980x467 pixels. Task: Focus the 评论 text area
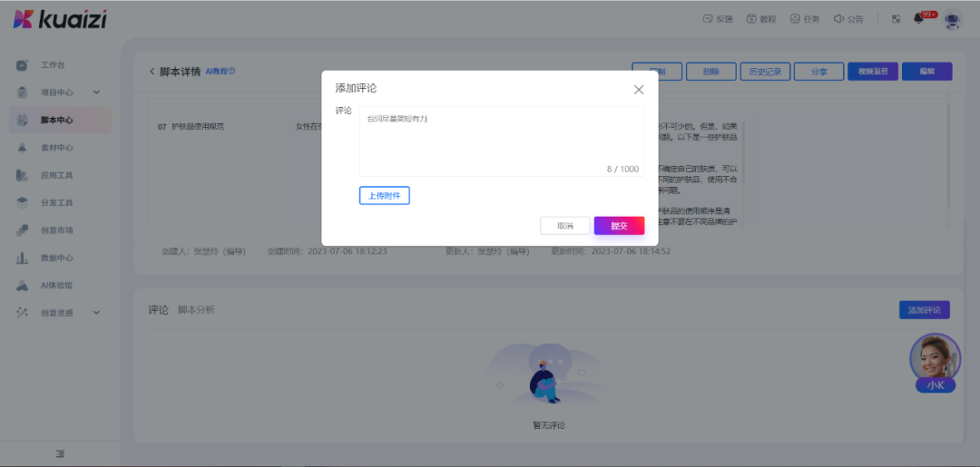coord(502,141)
